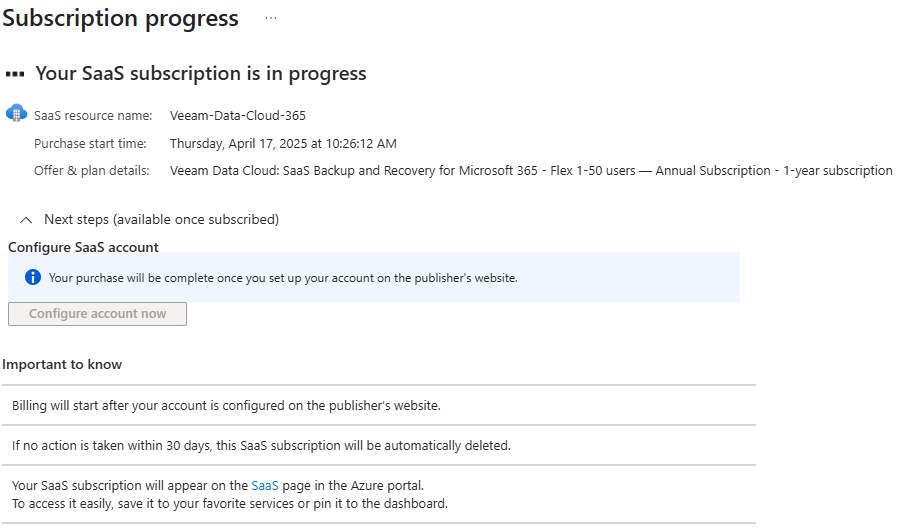
Task: Click the blue info icon in banner
Action: click(33, 277)
